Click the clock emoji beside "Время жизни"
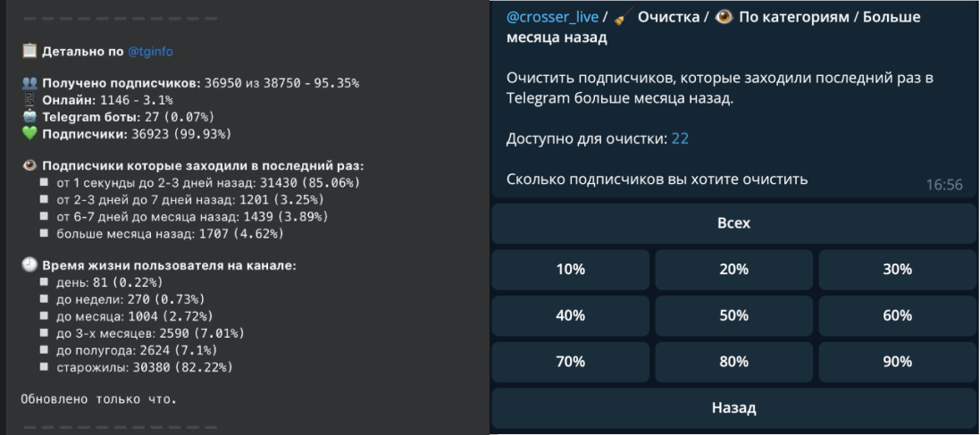Viewport: 980px width, 435px height. click(x=29, y=265)
